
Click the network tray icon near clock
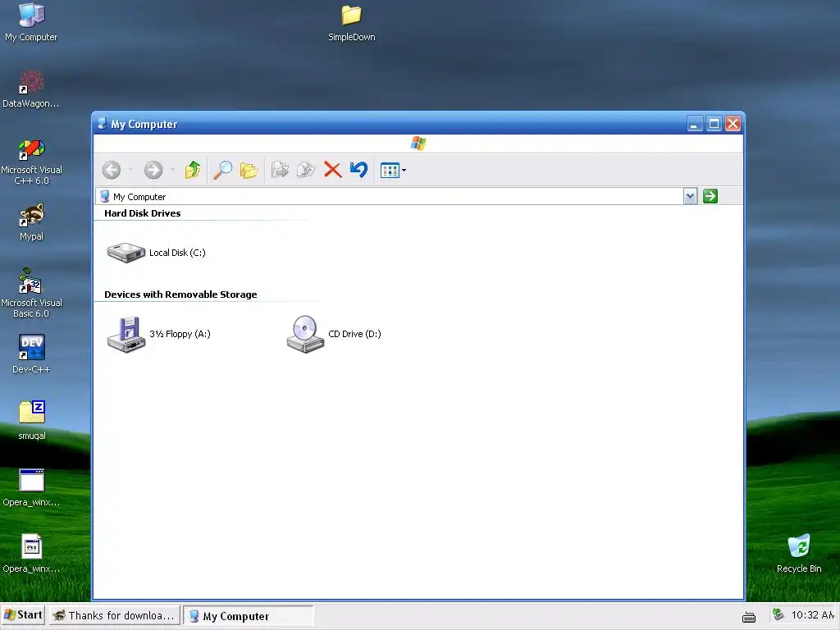(x=778, y=614)
